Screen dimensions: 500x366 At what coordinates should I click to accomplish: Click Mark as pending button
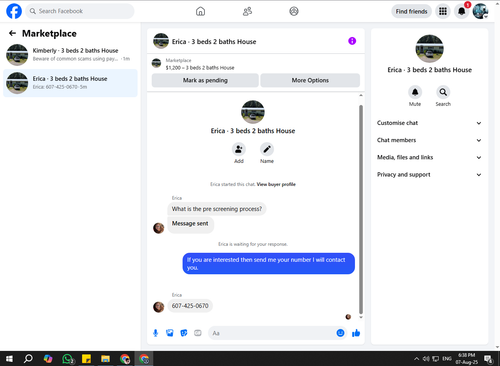(205, 80)
